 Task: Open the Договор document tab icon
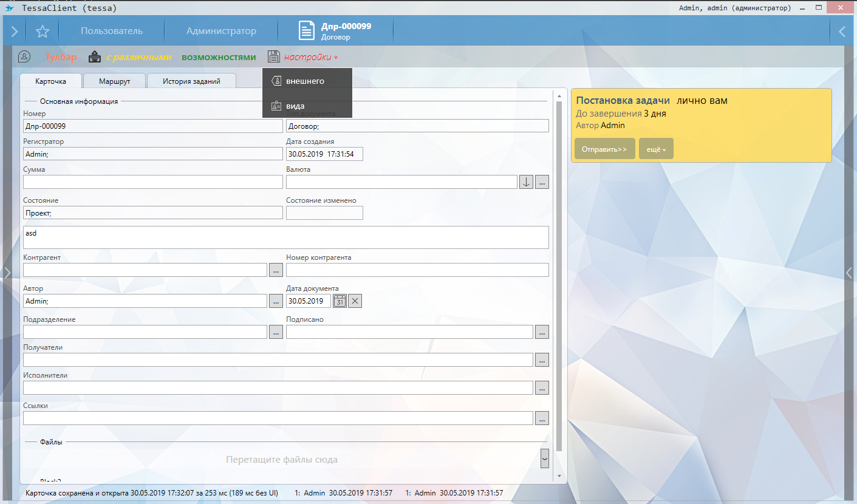pos(307,31)
